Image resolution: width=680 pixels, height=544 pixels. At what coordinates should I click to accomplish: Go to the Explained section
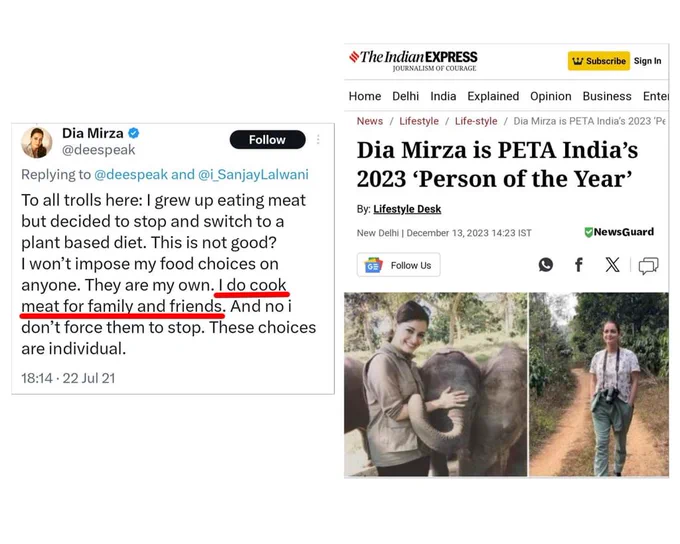pos(493,96)
